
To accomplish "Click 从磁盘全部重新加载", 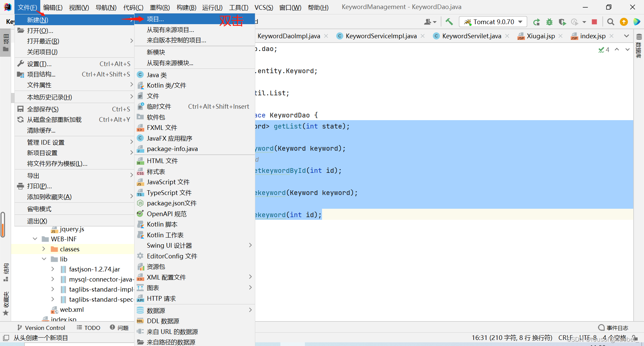I will coord(74,119).
